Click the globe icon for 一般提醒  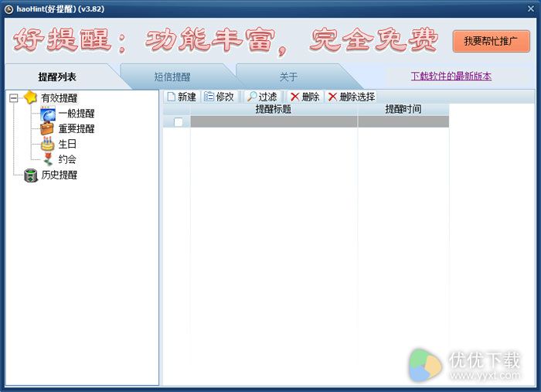click(48, 114)
